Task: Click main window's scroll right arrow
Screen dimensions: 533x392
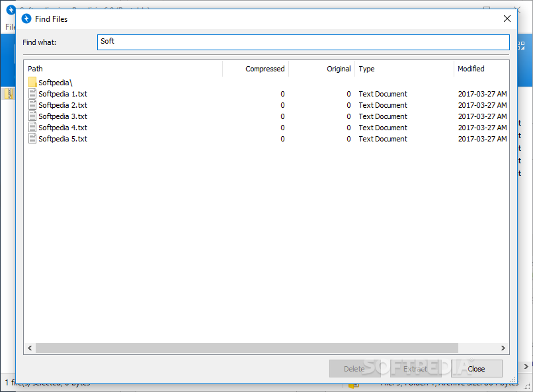Action: [526, 366]
